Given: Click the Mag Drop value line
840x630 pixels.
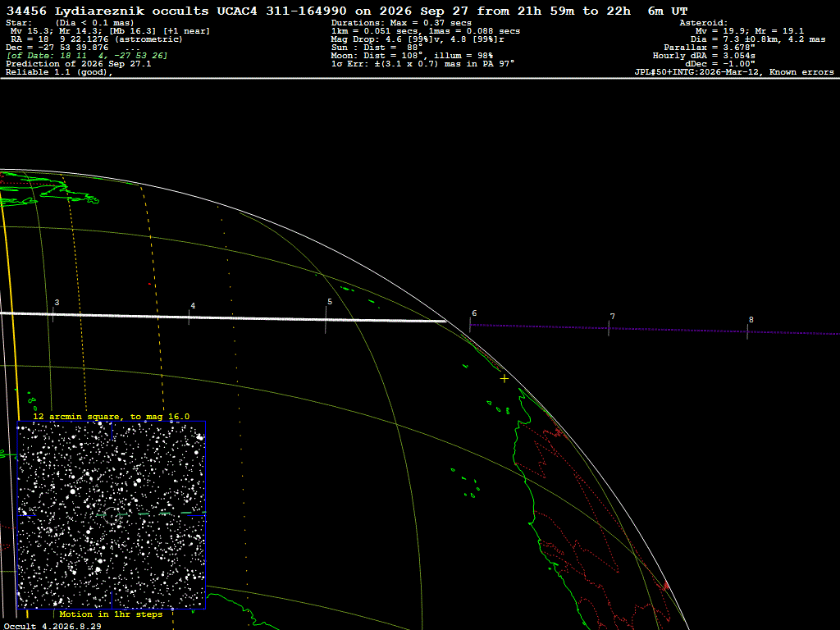Looking at the screenshot, I should coord(418,39).
